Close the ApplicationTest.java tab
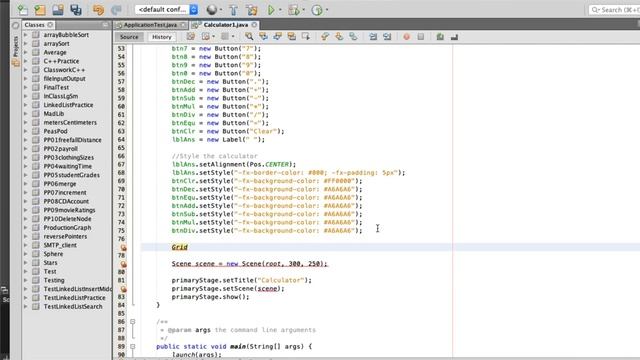Screen dimensions: 640x360 [x=183, y=25]
